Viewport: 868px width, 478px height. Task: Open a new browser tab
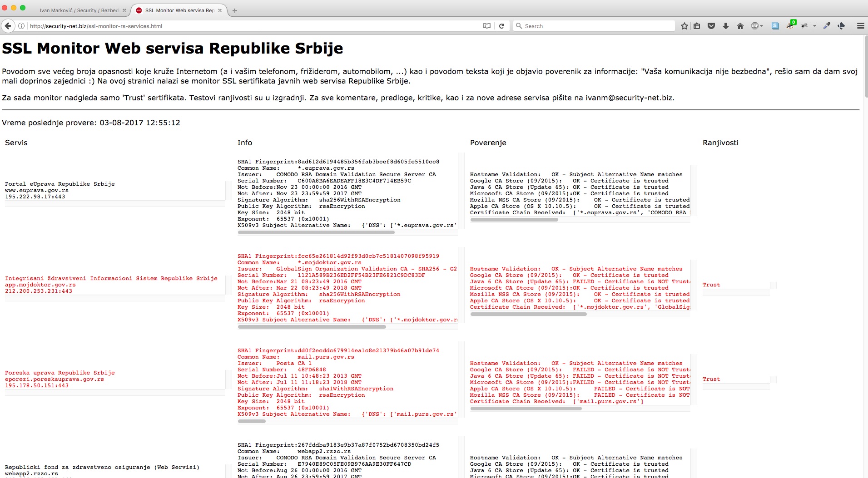[x=235, y=10]
